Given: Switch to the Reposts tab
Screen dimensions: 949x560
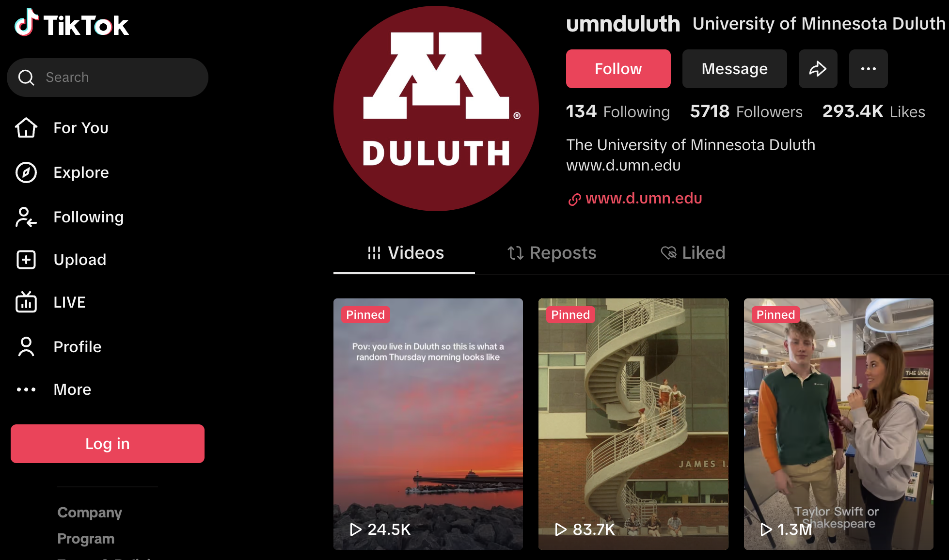Looking at the screenshot, I should (x=552, y=253).
